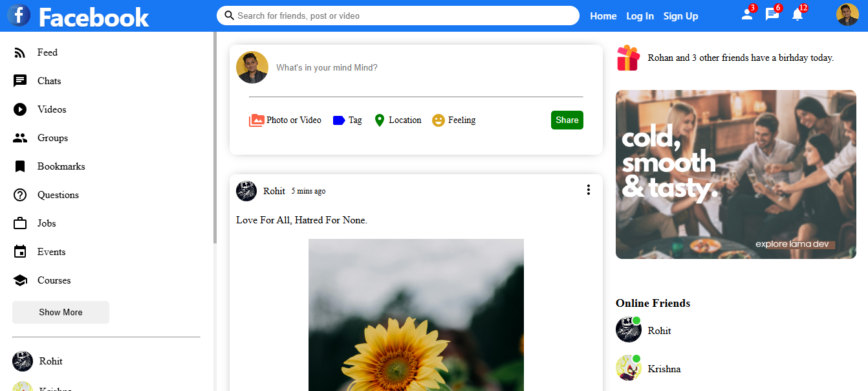Click the Courses graduation cap icon
The width and height of the screenshot is (868, 391).
coord(20,280)
